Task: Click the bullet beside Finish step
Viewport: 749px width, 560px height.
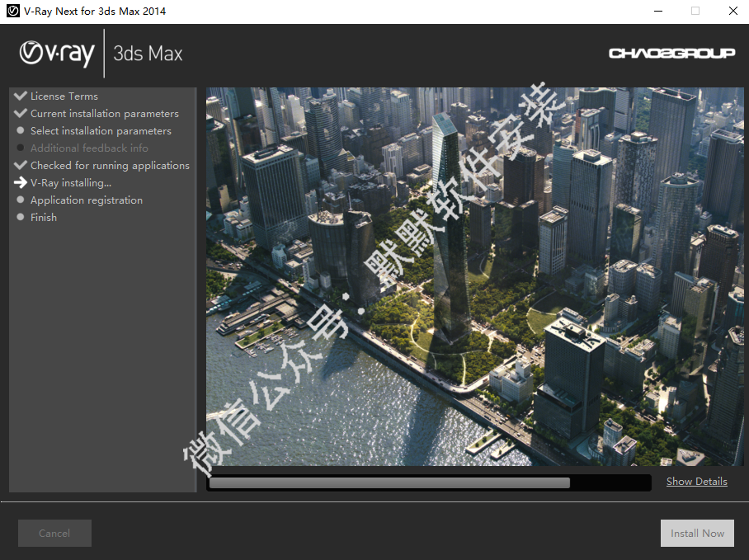Action: coord(21,218)
